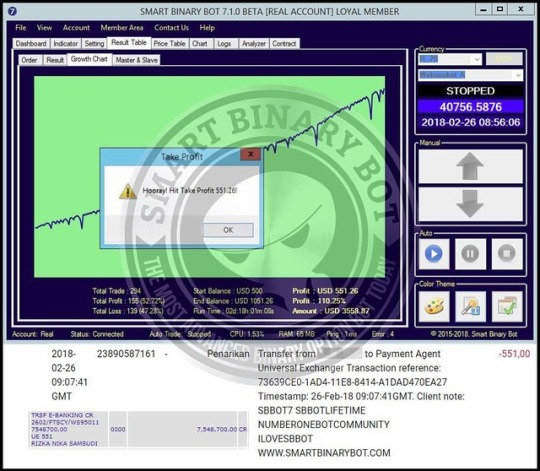The height and width of the screenshot is (471, 540).
Task: Open the Contact Us menu
Action: pyautogui.click(x=172, y=28)
